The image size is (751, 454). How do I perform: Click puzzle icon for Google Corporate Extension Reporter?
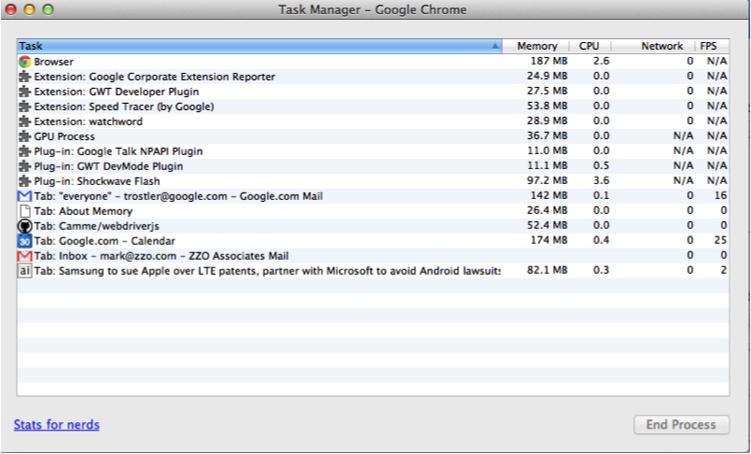point(25,77)
